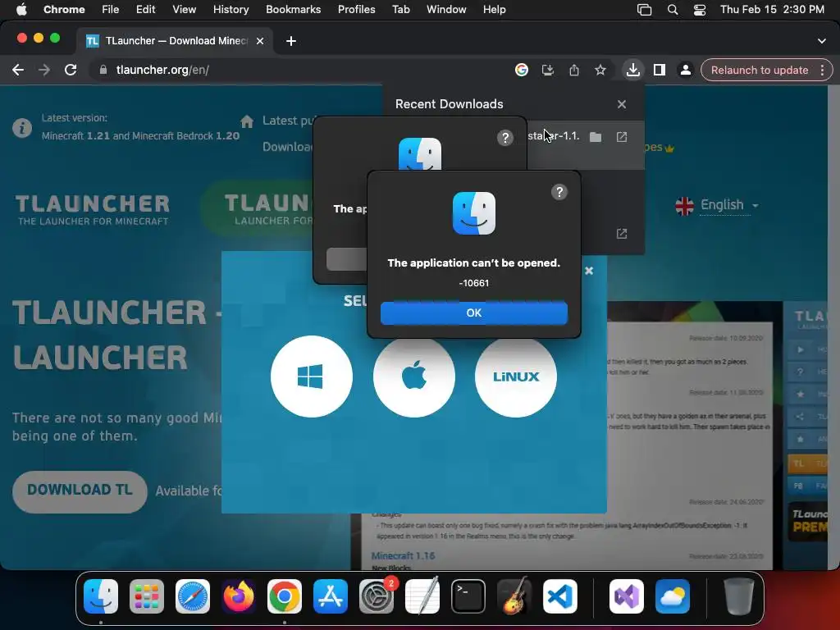Open Firefox from the Dock
Viewport: 840px width, 630px height.
click(239, 596)
